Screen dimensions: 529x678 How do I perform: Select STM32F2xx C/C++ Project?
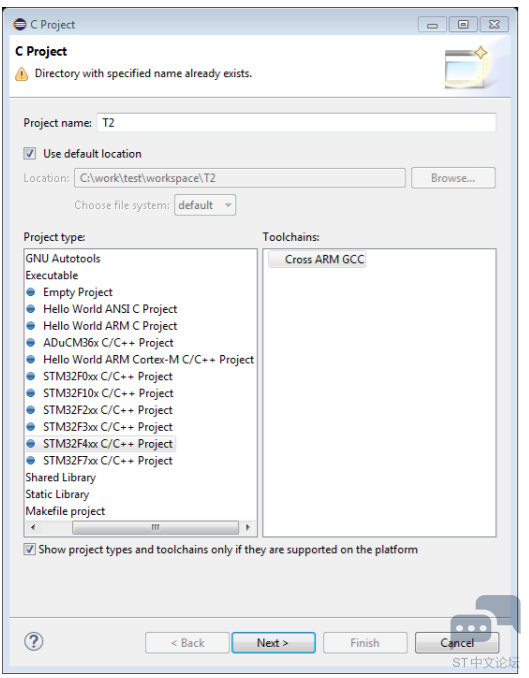point(108,410)
